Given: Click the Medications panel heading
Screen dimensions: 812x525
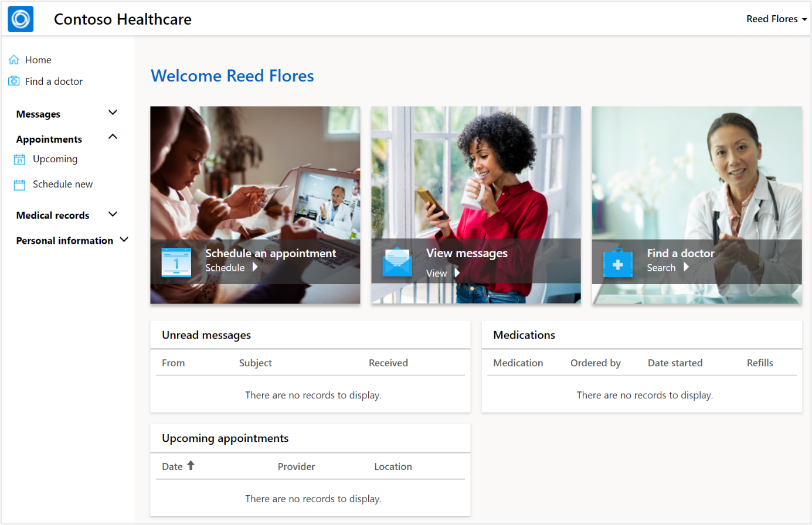Looking at the screenshot, I should pyautogui.click(x=524, y=335).
